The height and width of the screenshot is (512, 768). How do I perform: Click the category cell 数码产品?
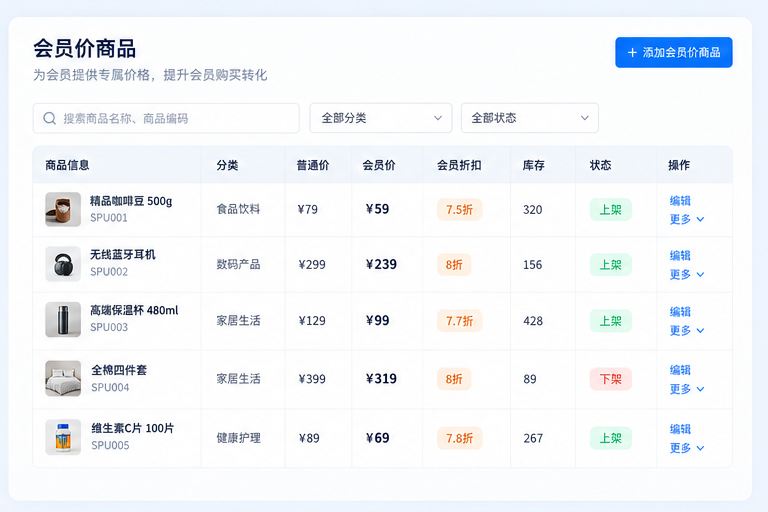(238, 265)
